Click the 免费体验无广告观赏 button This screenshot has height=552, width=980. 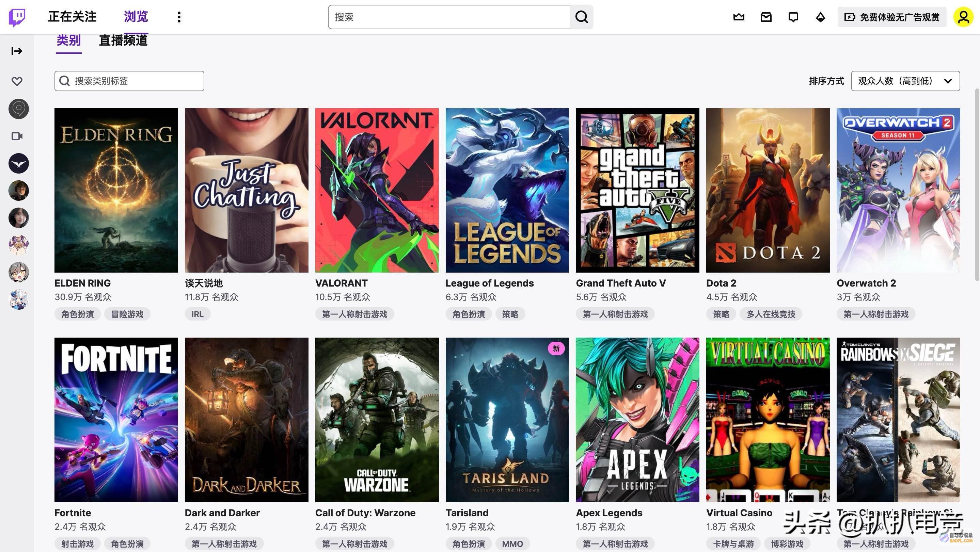892,17
